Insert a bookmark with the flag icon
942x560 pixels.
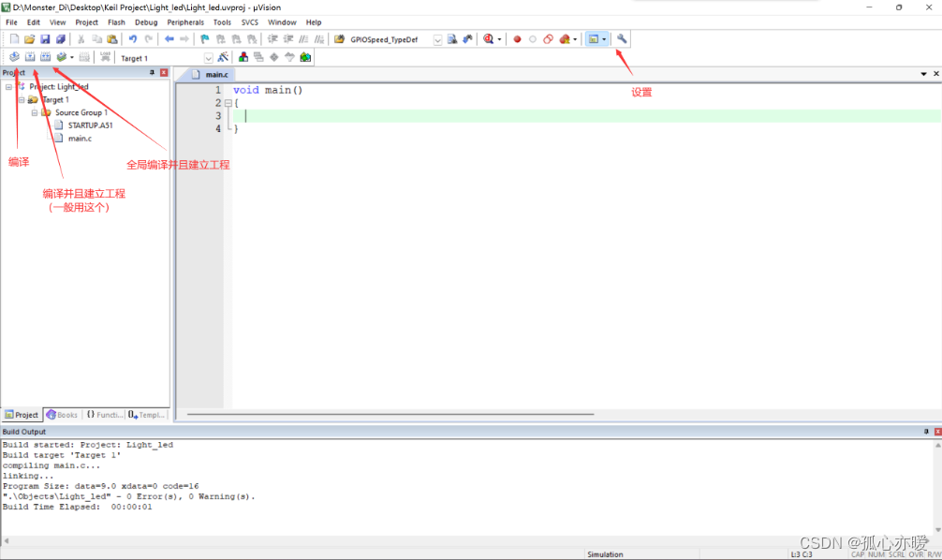[x=205, y=39]
